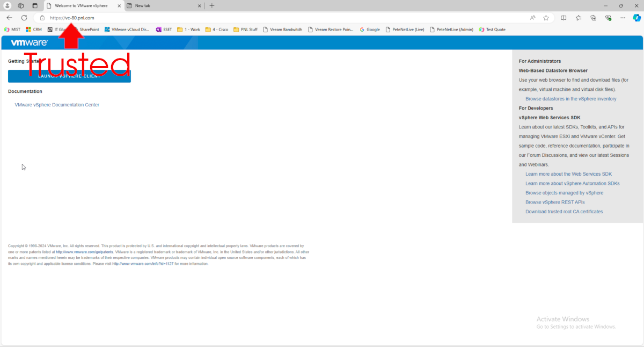Launch the Copilot sidebar
This screenshot has width=644, height=347.
(636, 18)
